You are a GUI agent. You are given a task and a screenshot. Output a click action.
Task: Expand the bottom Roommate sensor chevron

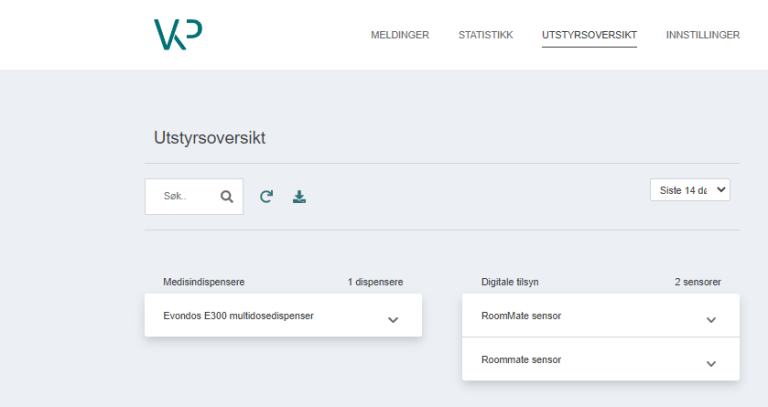[x=711, y=364]
